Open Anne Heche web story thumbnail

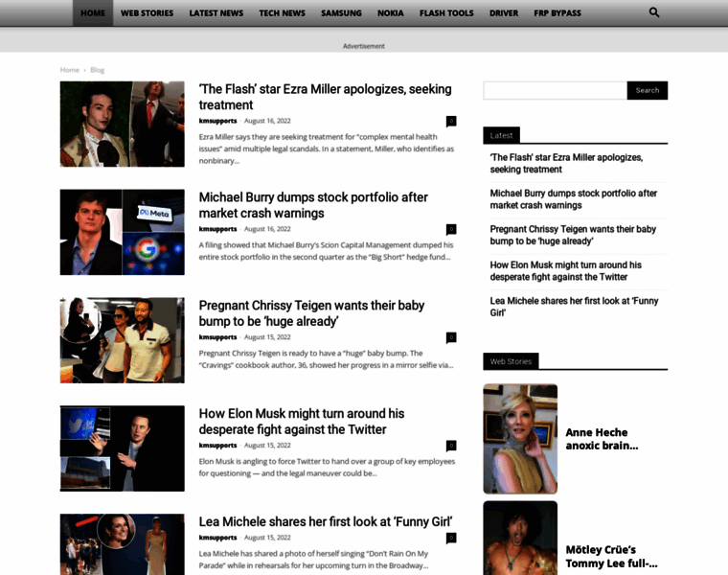(520, 439)
